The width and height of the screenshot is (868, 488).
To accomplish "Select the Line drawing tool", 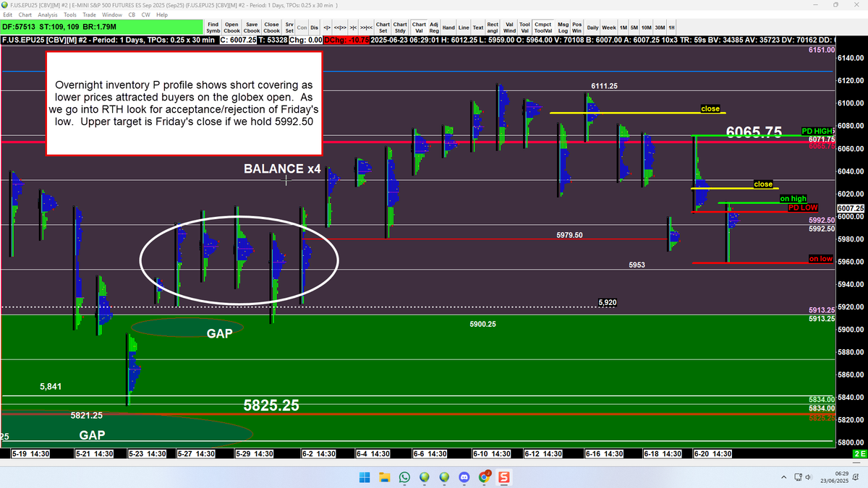I will tap(464, 27).
